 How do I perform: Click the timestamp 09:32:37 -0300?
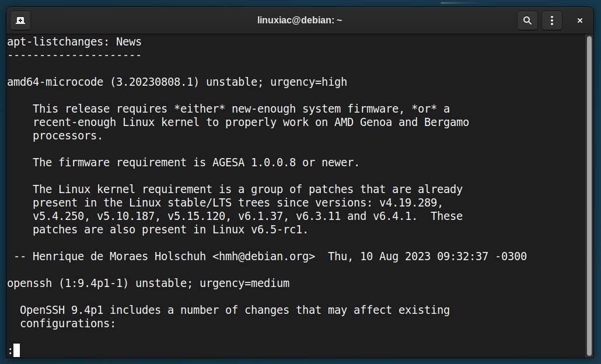[482, 256]
